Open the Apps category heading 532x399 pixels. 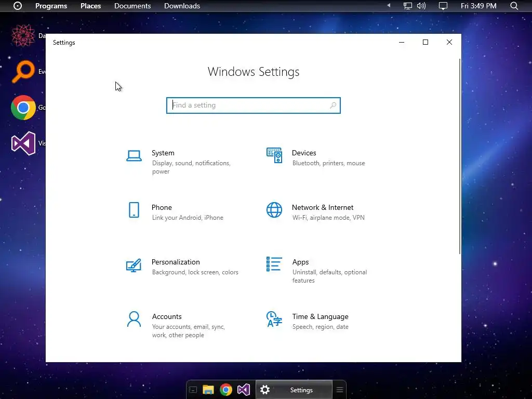click(x=301, y=262)
